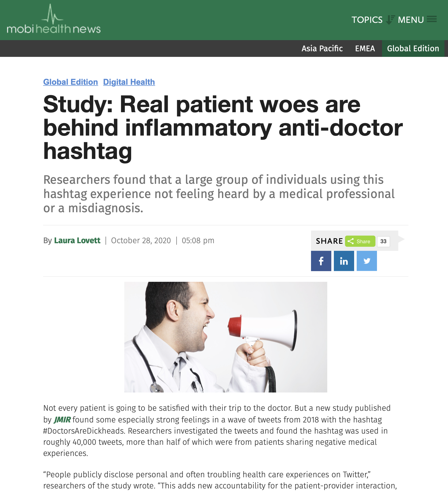Open the hamburger Menu icon

click(432, 19)
